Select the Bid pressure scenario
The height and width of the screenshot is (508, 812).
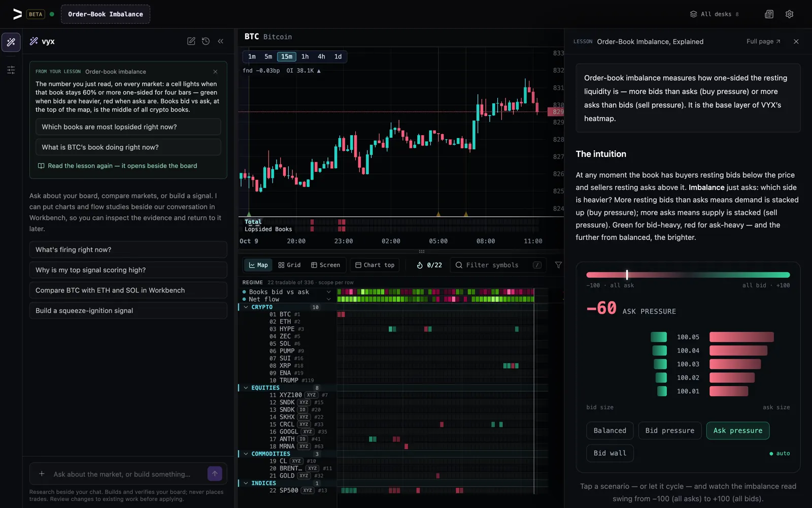670,431
